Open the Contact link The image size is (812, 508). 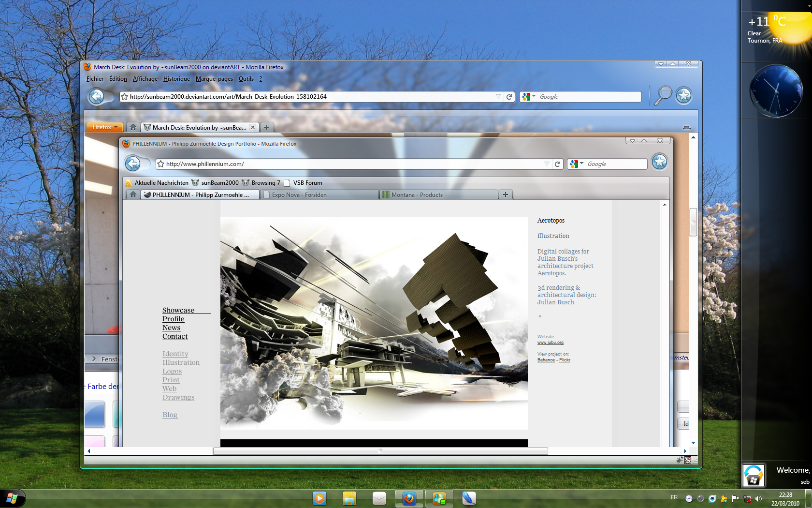point(175,336)
